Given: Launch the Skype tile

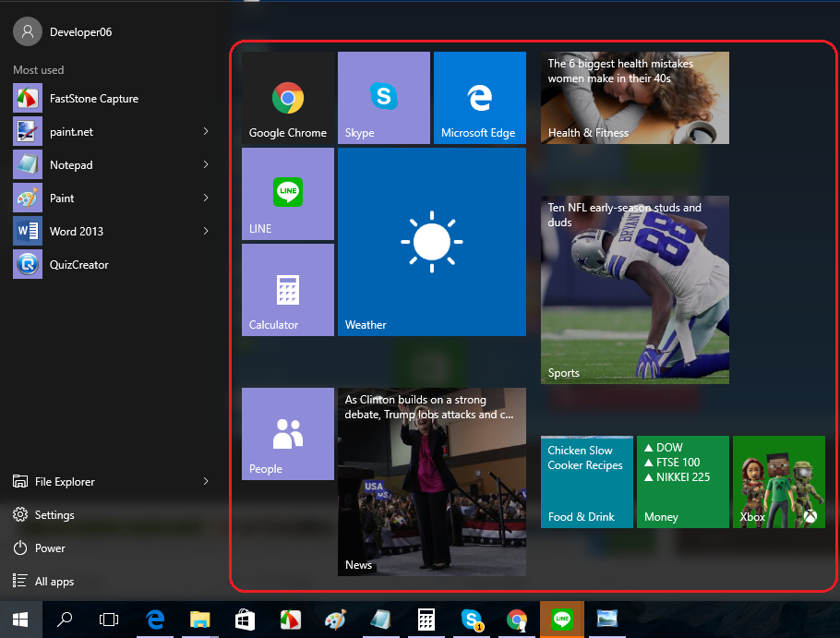Looking at the screenshot, I should coord(383,98).
